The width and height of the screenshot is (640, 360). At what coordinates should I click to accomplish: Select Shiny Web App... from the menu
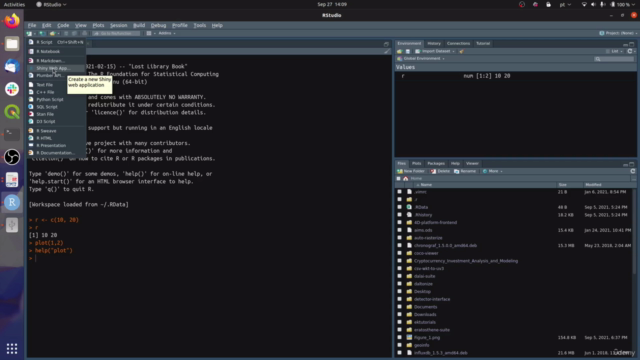coord(56,68)
